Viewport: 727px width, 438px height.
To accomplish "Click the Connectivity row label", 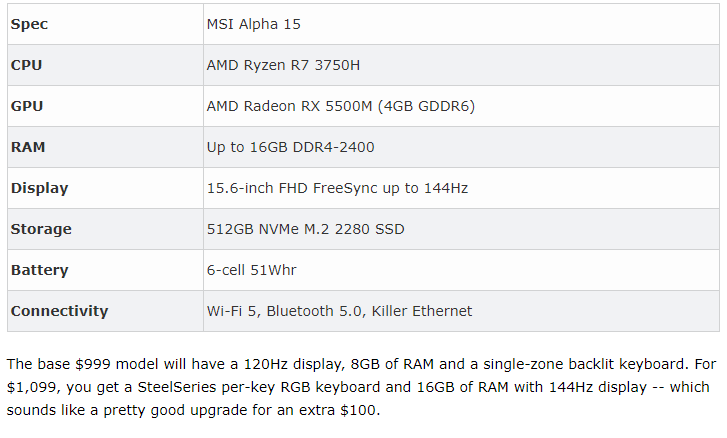I will (x=59, y=311).
